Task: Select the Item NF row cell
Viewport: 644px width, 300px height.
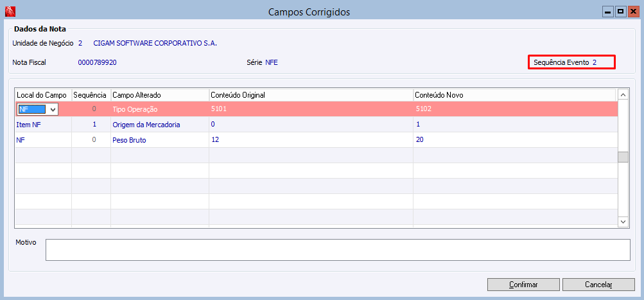Action: click(42, 125)
